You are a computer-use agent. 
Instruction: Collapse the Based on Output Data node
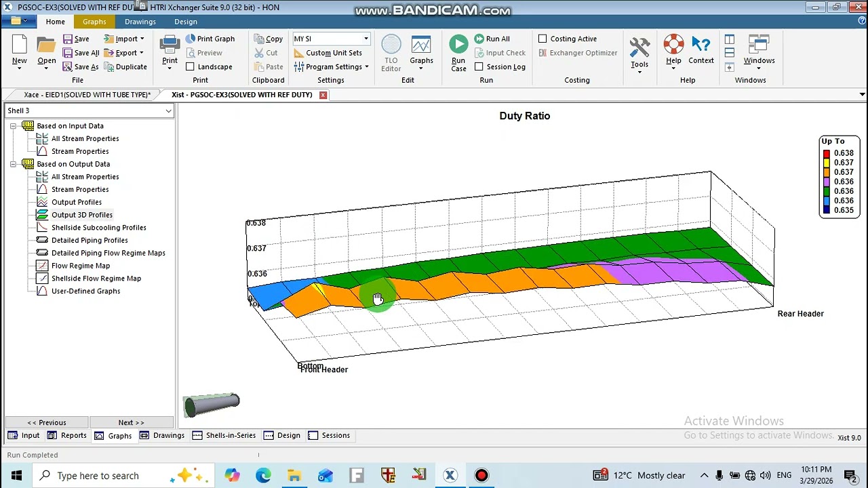pyautogui.click(x=13, y=164)
